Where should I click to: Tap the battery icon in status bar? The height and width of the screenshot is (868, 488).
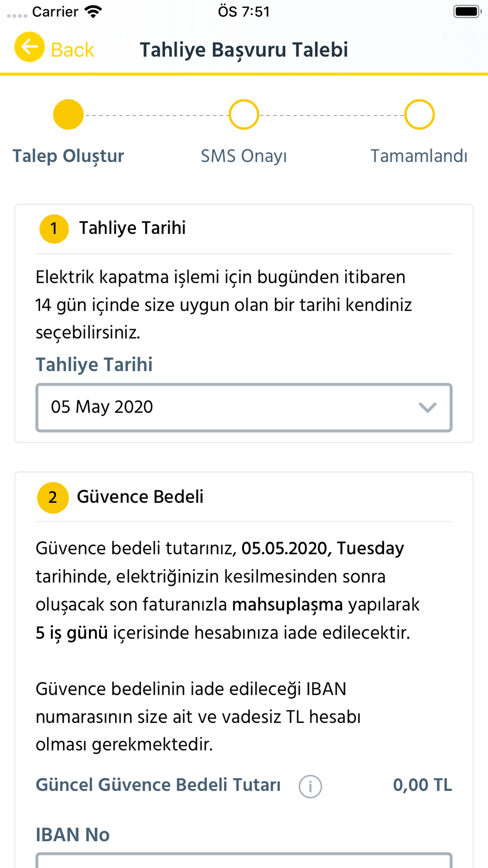pos(467,12)
